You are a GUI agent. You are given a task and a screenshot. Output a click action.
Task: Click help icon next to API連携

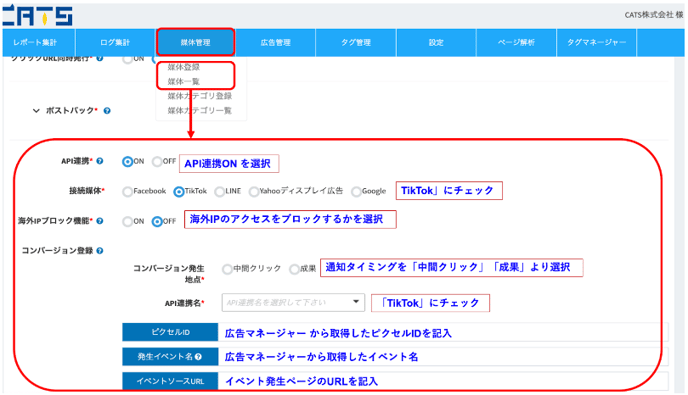(x=100, y=161)
